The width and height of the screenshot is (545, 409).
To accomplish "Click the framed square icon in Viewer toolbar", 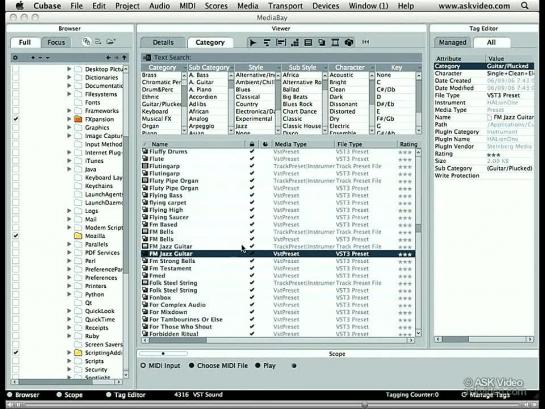I will [335, 42].
